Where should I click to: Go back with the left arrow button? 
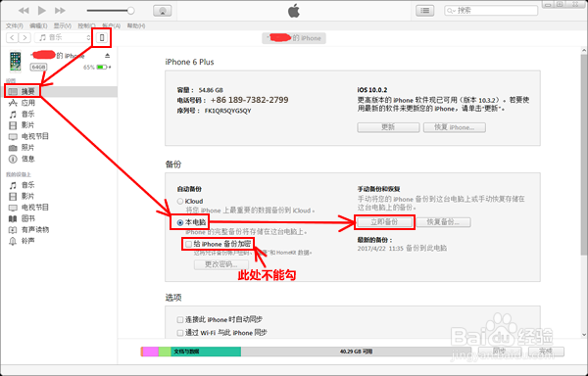click(13, 37)
